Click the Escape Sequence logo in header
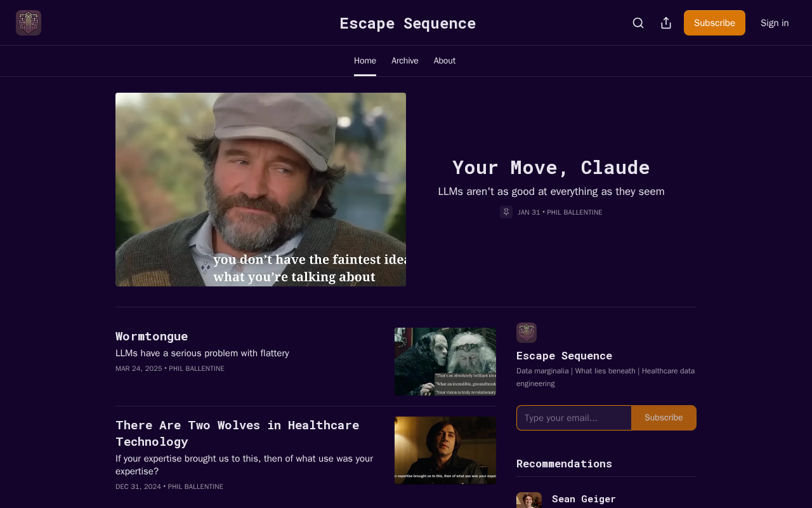 [29, 23]
